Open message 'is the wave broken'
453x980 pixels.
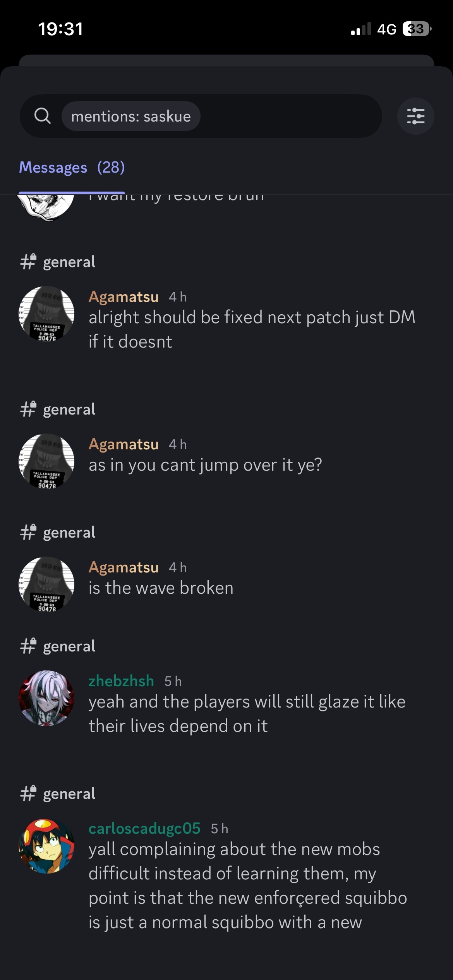[x=161, y=588]
